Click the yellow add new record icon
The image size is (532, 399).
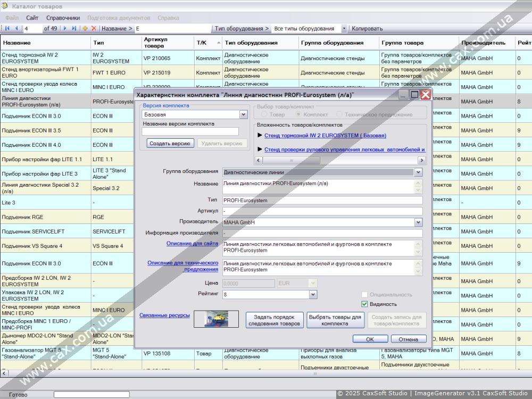[x=85, y=28]
